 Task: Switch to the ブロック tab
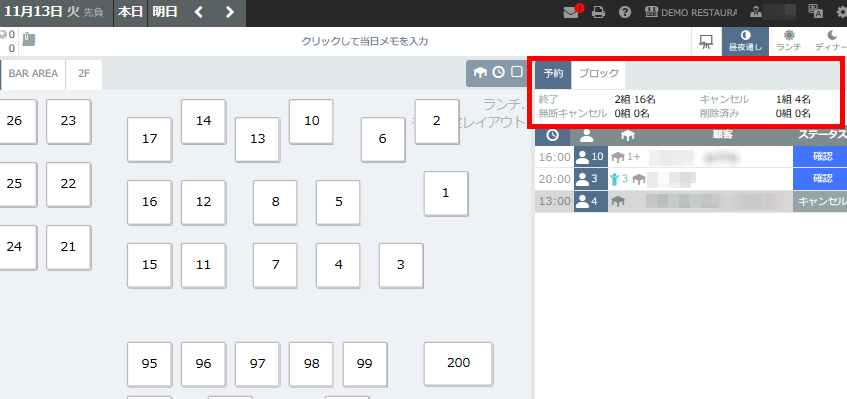599,74
